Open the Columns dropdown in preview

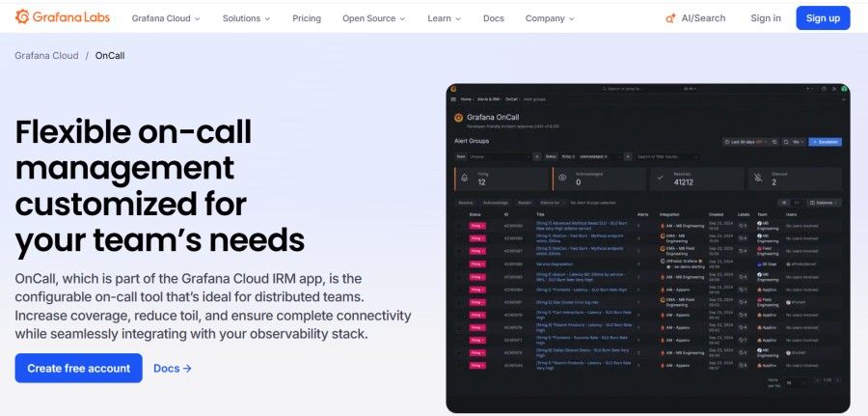point(824,203)
